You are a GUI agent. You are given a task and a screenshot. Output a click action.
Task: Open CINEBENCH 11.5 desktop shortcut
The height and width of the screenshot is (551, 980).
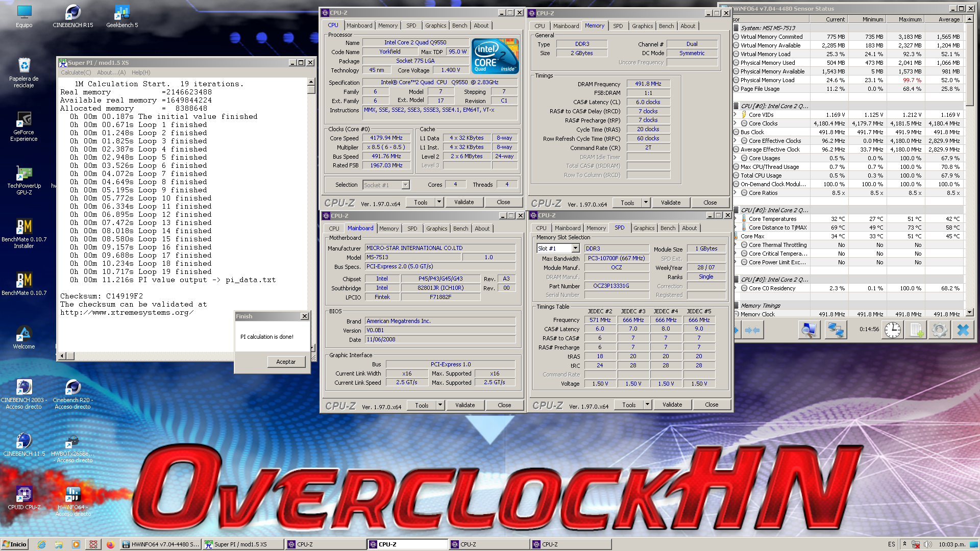click(x=24, y=444)
